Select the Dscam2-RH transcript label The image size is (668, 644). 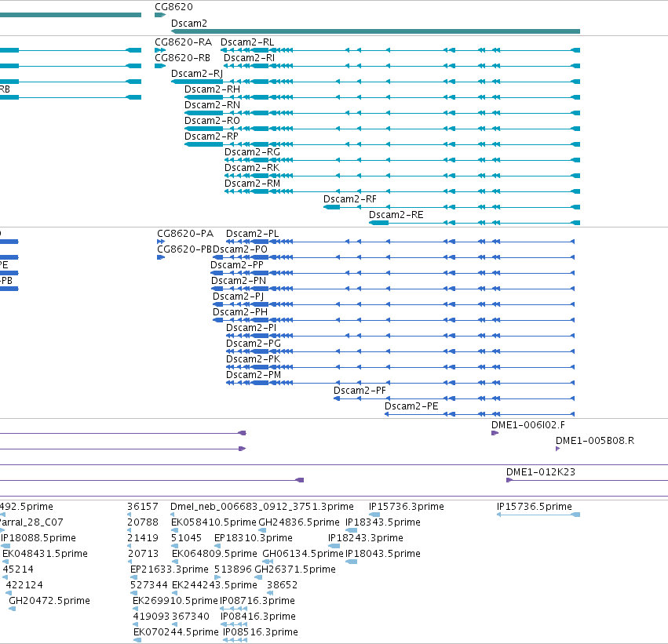(x=212, y=89)
